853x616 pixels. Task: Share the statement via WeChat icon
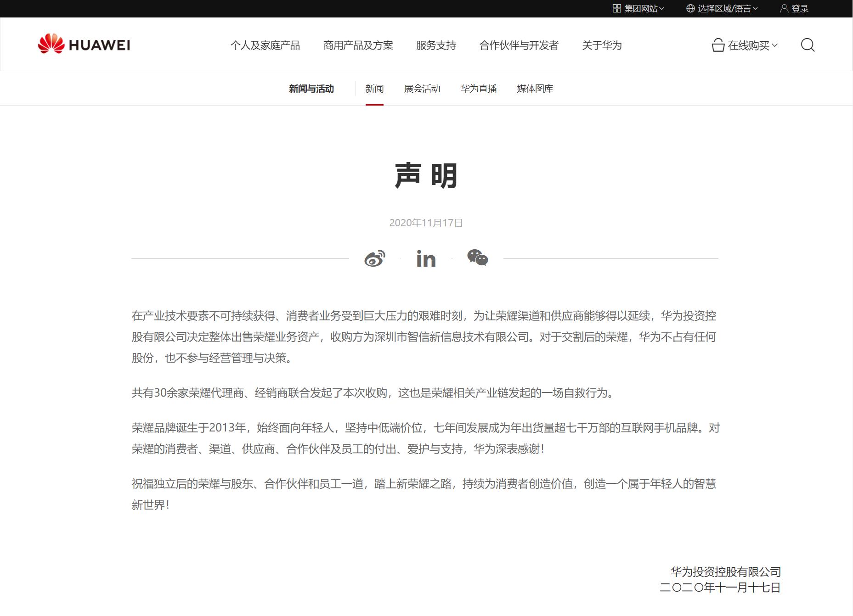pyautogui.click(x=478, y=258)
